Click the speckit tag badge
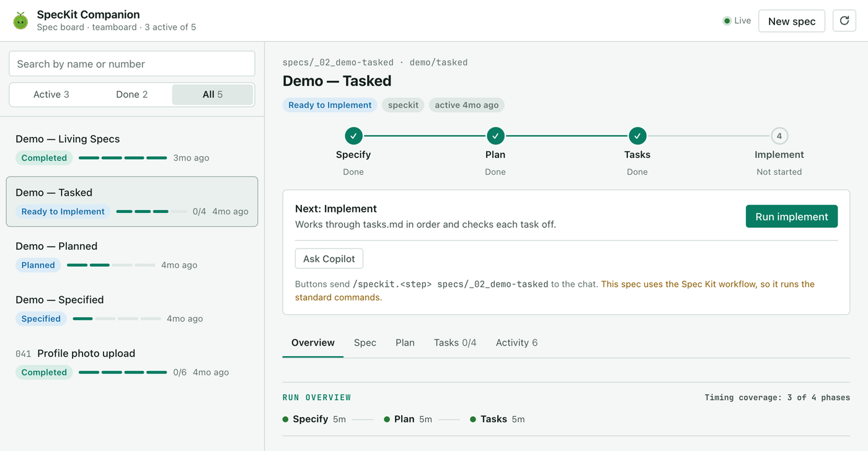The width and height of the screenshot is (868, 451). pyautogui.click(x=403, y=105)
